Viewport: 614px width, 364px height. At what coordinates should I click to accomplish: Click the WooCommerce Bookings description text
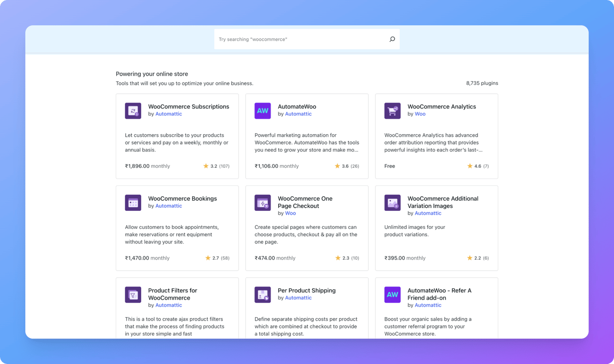coord(172,235)
